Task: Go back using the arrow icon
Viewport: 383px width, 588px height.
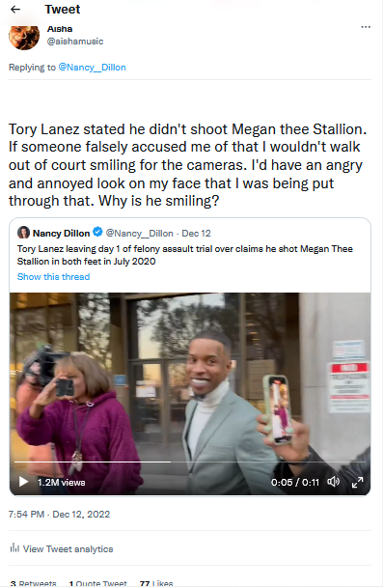Action: click(x=15, y=10)
